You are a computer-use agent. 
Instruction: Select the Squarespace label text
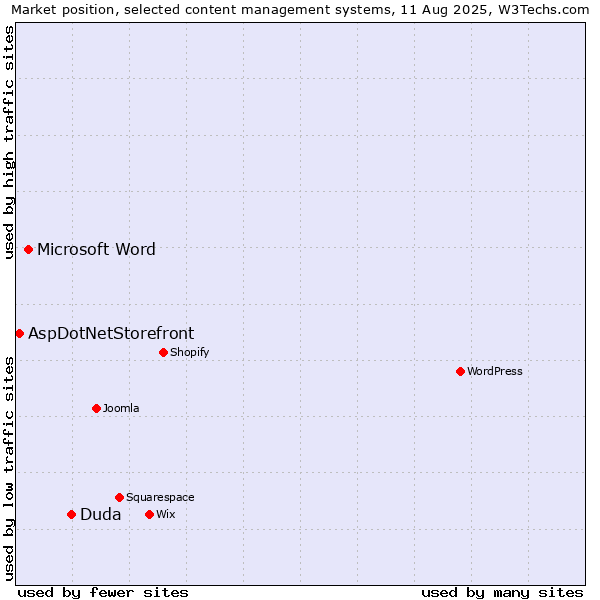click(160, 497)
